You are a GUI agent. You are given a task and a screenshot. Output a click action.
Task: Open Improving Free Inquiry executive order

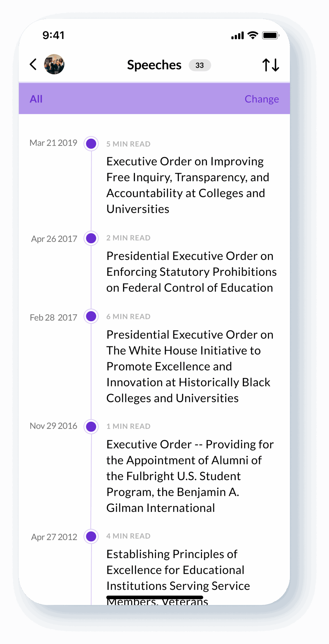point(188,185)
